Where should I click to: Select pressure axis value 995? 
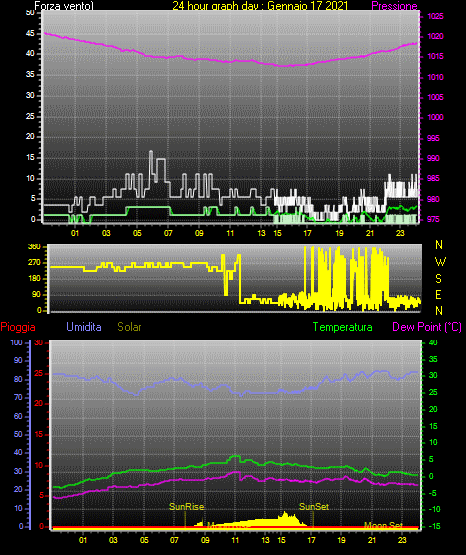[433, 138]
